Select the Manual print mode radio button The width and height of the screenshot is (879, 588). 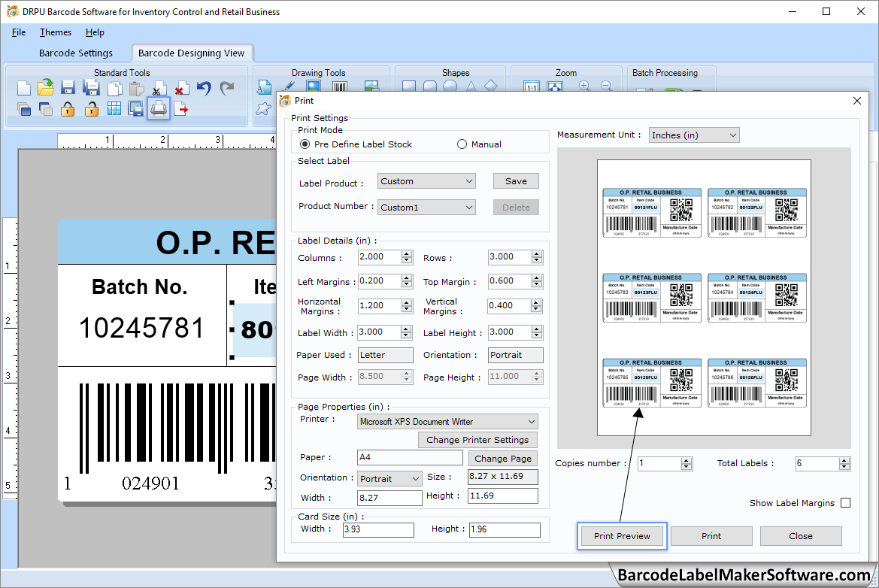click(462, 144)
